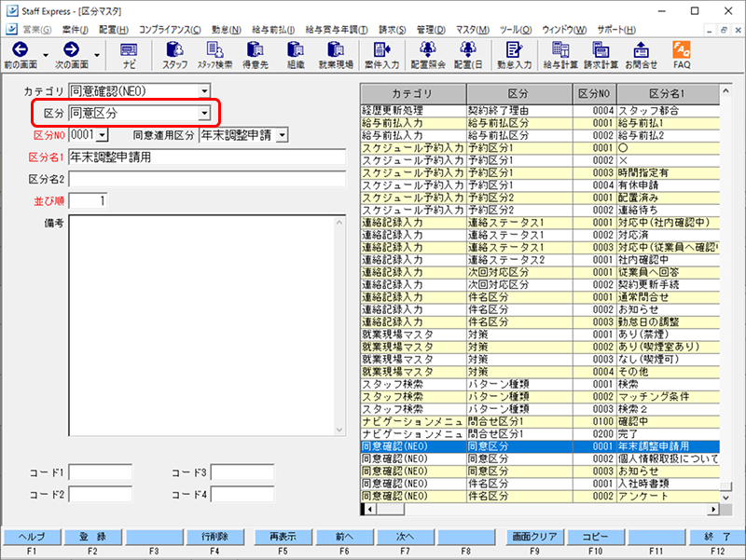746x560 pixels.
Task: Click the grid vertical scrollbar up arrow
Action: point(725,90)
